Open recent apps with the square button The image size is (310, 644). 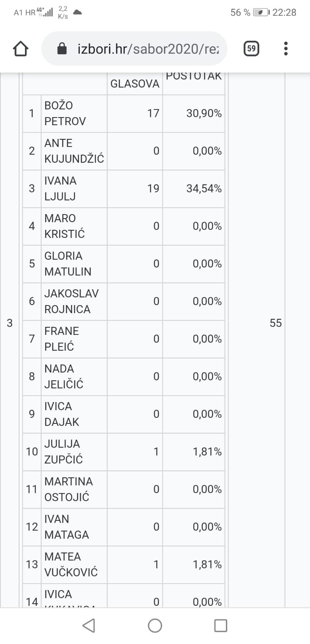point(221,625)
